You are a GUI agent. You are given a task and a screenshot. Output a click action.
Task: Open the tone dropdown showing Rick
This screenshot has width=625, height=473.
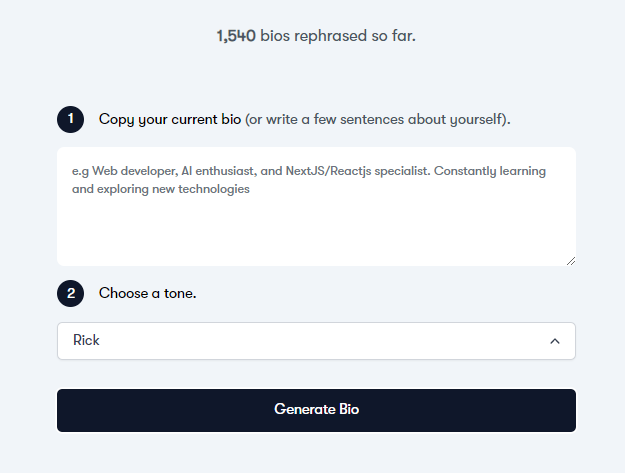pyautogui.click(x=316, y=341)
